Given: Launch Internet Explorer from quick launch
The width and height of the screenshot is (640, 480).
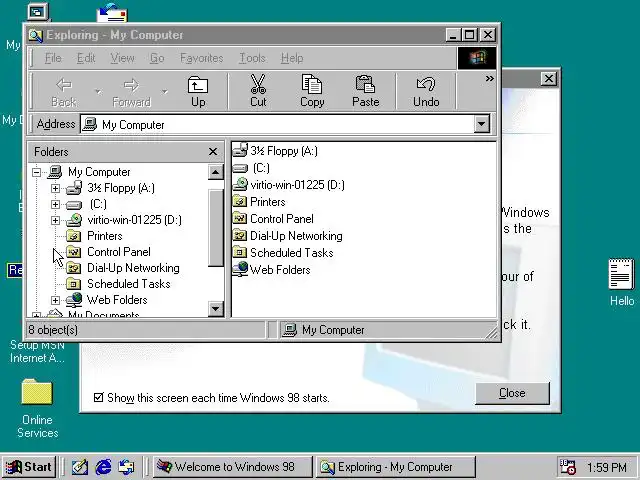Looking at the screenshot, I should (103, 467).
